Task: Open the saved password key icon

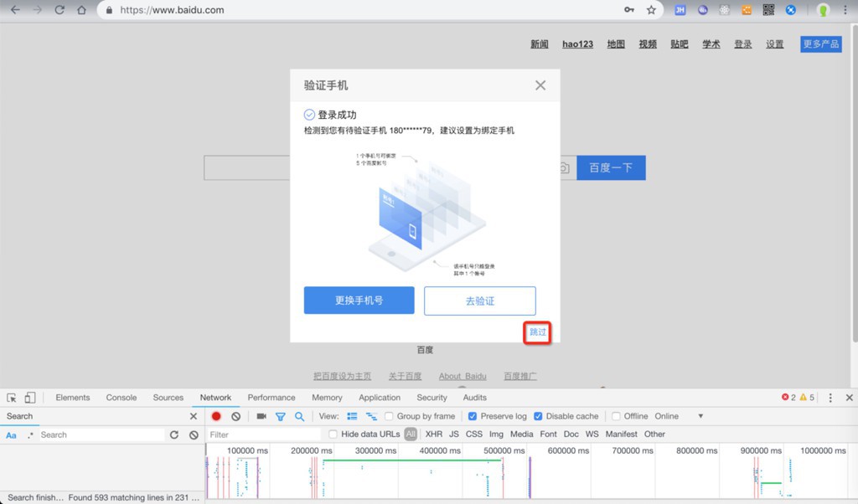Action: pos(629,10)
